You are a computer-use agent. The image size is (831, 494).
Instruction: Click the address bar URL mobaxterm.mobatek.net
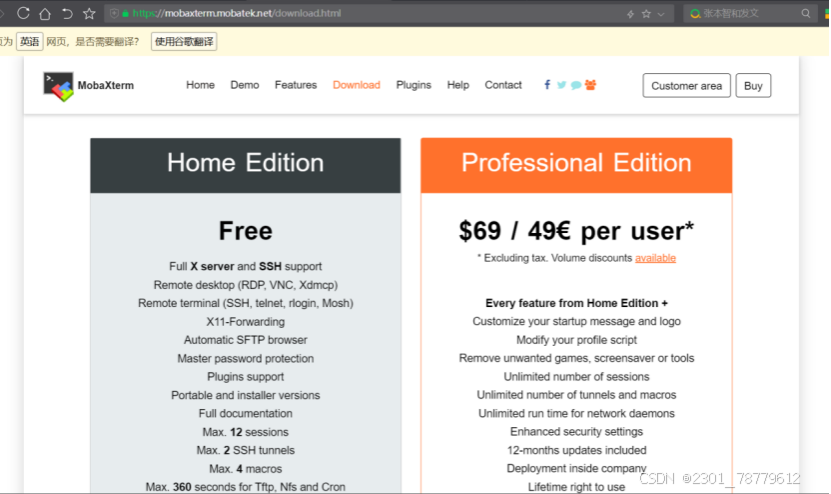click(236, 13)
